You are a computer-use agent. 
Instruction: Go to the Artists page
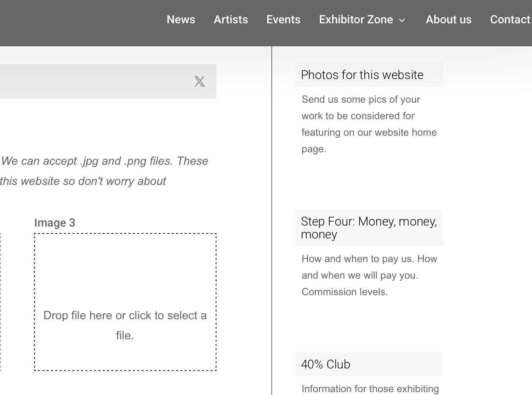point(231,19)
